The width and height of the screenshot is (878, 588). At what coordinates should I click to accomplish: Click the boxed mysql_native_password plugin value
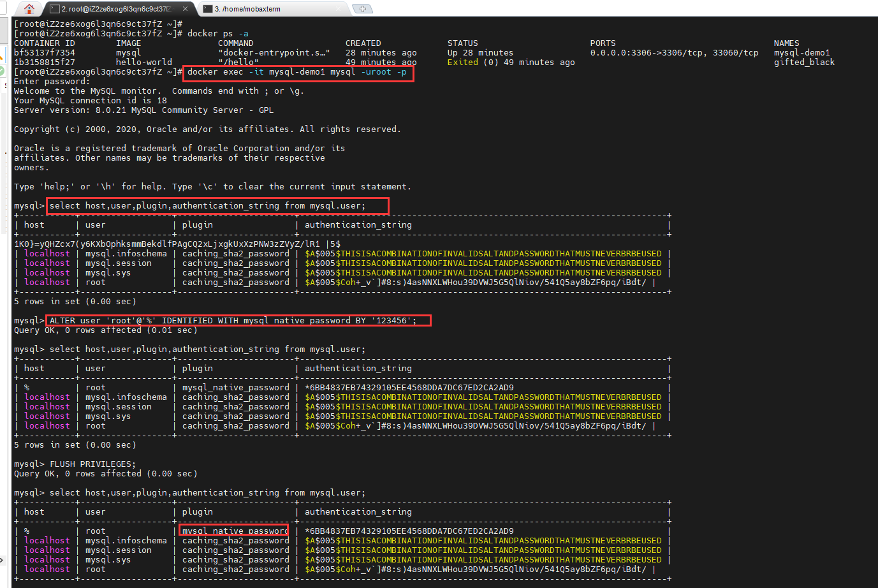coord(235,531)
